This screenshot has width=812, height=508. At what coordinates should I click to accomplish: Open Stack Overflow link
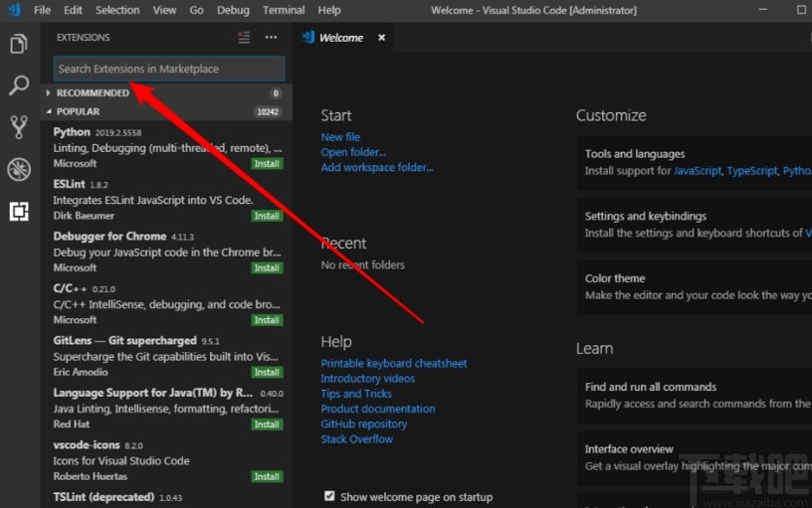pos(356,439)
